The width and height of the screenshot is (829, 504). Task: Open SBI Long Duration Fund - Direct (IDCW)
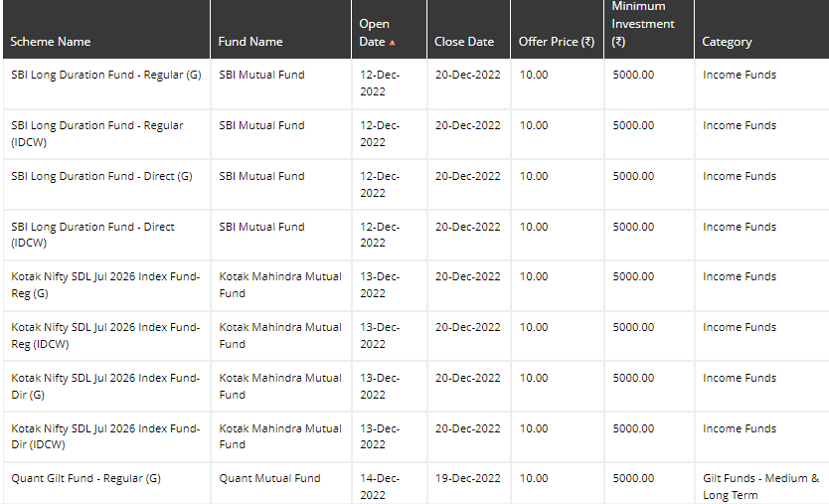point(92,235)
